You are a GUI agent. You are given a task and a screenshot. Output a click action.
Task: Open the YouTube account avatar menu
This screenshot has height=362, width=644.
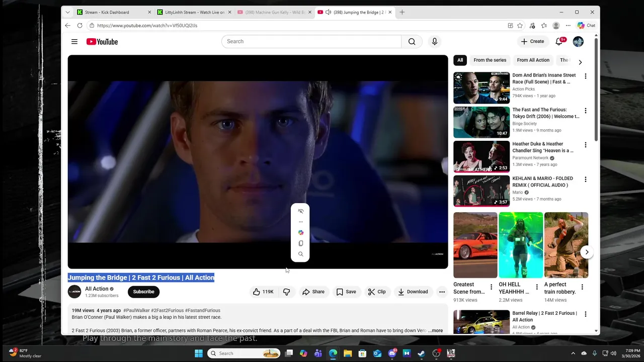pos(578,42)
